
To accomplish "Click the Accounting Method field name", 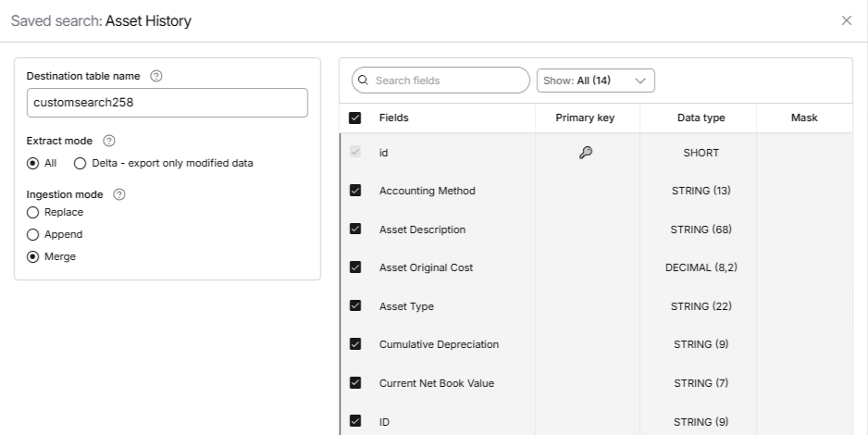I will 428,191.
